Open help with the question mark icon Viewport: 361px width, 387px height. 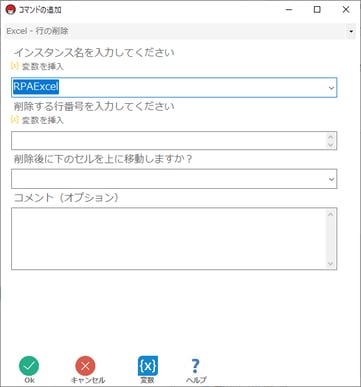click(196, 366)
